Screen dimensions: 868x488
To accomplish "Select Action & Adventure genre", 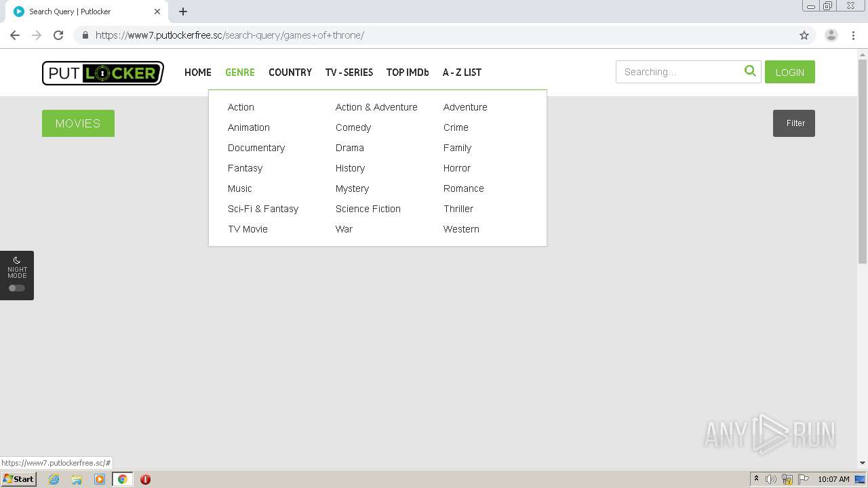I will click(376, 107).
